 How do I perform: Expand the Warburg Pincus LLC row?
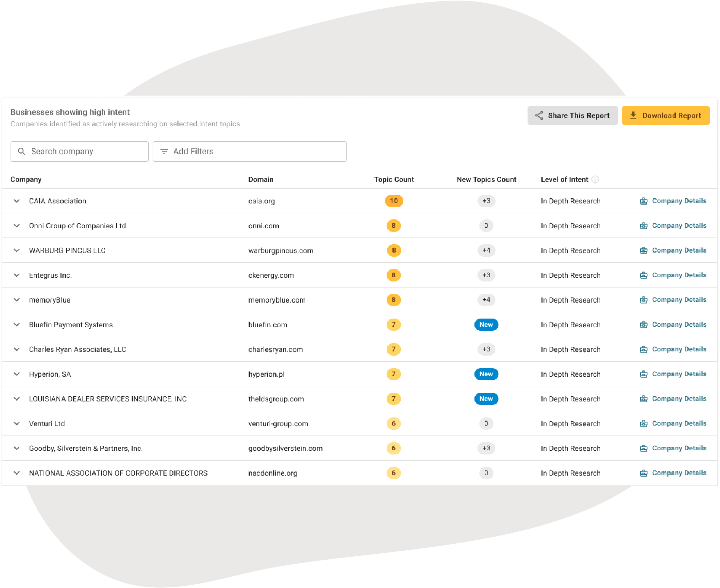17,250
